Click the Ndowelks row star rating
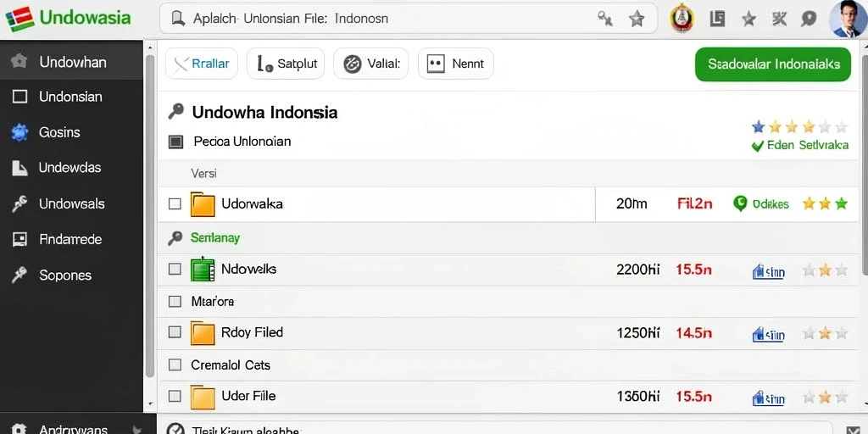The width and height of the screenshot is (868, 434). (x=826, y=270)
